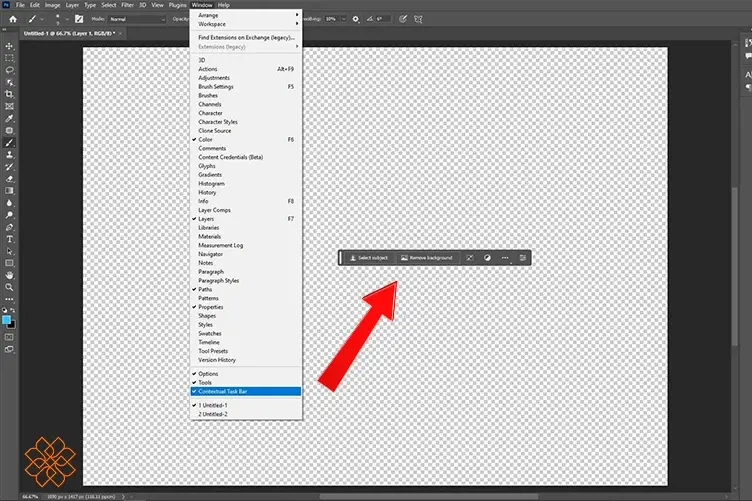752x501 pixels.
Task: Click the Home icon in options bar
Action: click(13, 19)
